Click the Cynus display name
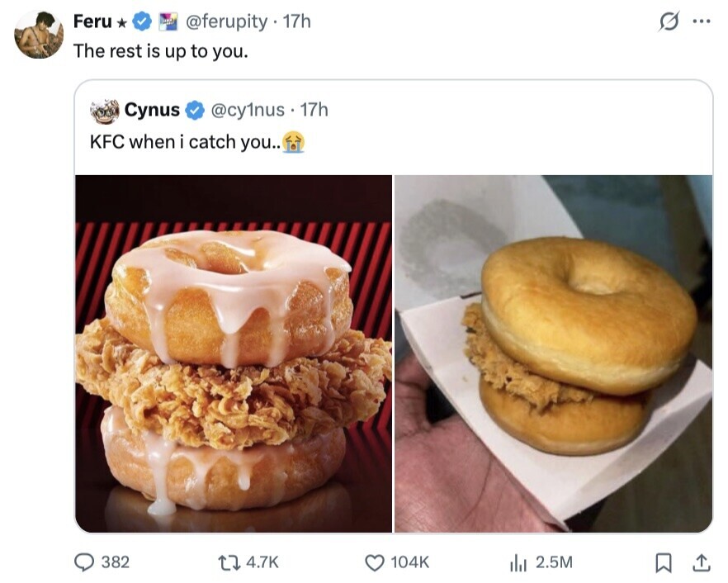This screenshot has width=728, height=583. pos(152,109)
